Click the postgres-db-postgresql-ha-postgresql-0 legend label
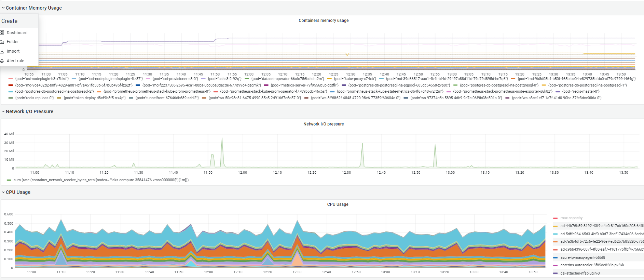The image size is (644, 280). coord(499,85)
